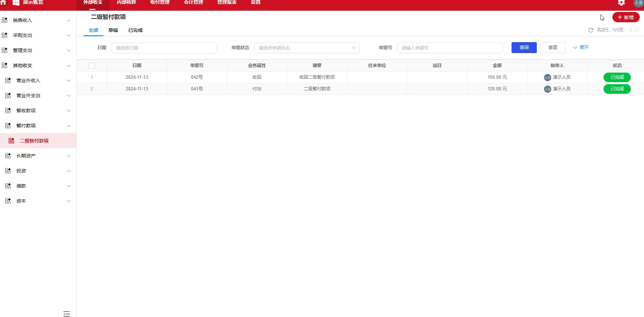Click the 演示人员 avatar on row 042号
The width and height of the screenshot is (644, 317).
click(547, 77)
